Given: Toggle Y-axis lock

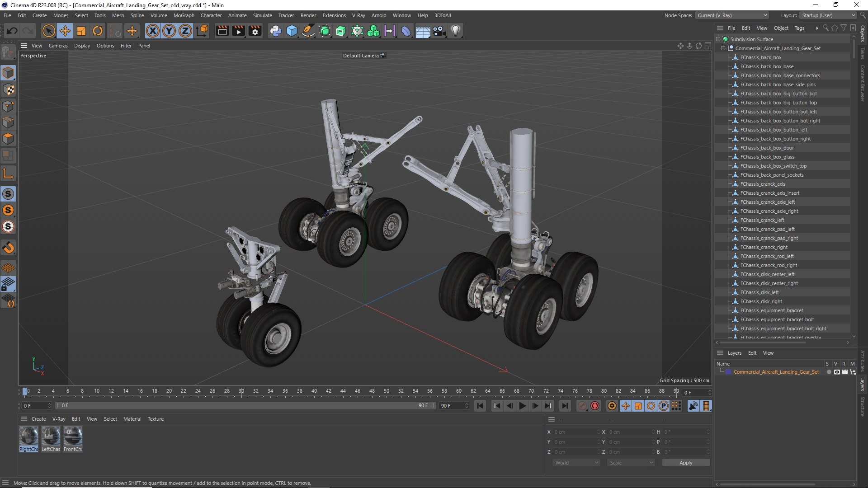Looking at the screenshot, I should tap(169, 31).
